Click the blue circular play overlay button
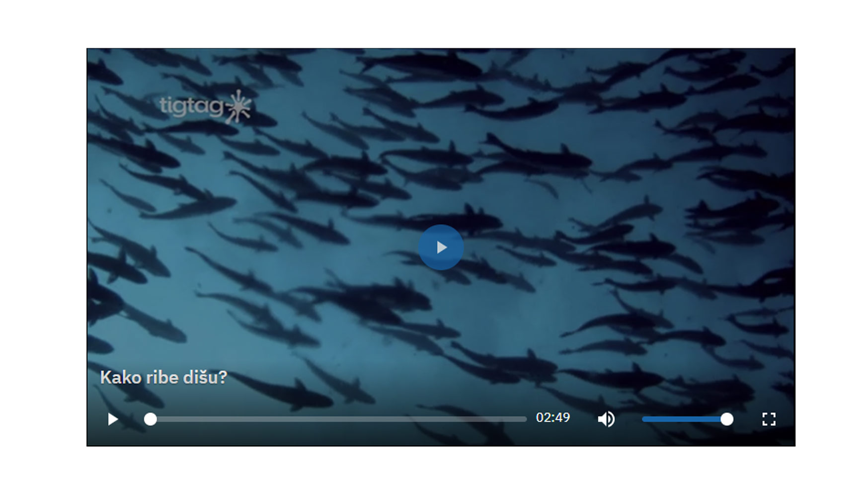Screen dimensions: 868x491 pos(441,247)
